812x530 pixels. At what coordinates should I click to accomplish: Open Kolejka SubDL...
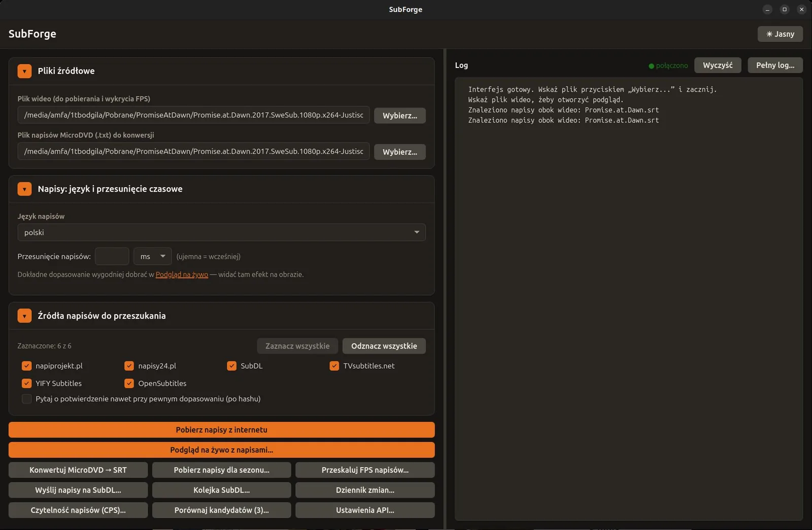tap(222, 490)
